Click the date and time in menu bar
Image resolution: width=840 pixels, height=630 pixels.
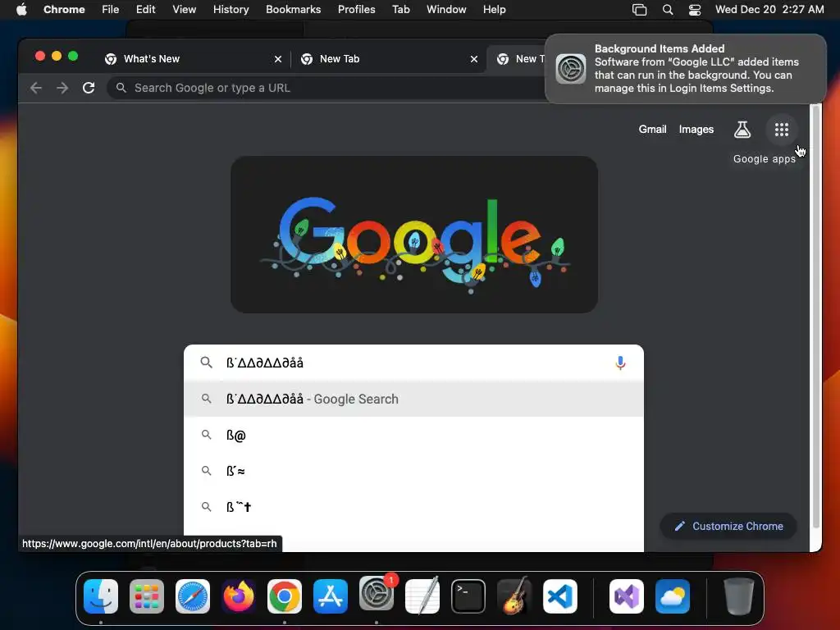tap(769, 10)
